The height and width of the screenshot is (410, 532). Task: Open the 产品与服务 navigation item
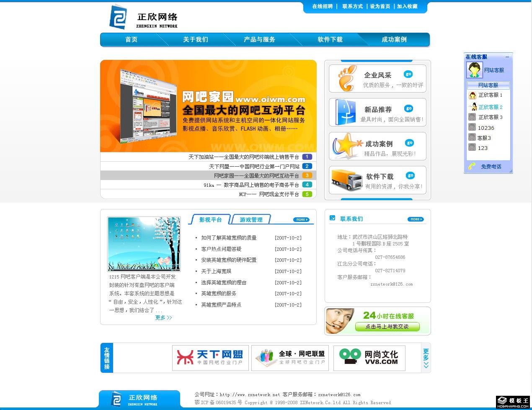pyautogui.click(x=260, y=39)
